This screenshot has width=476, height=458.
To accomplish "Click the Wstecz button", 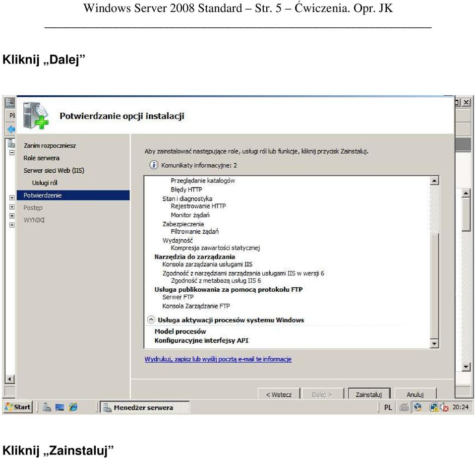I will pos(279,394).
